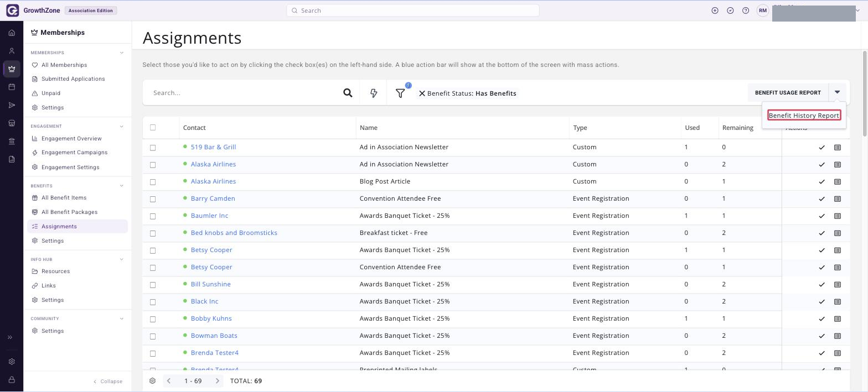Open the Bed knobs and Broomsticks contact link
Viewport: 868px width, 392px height.
coord(234,233)
